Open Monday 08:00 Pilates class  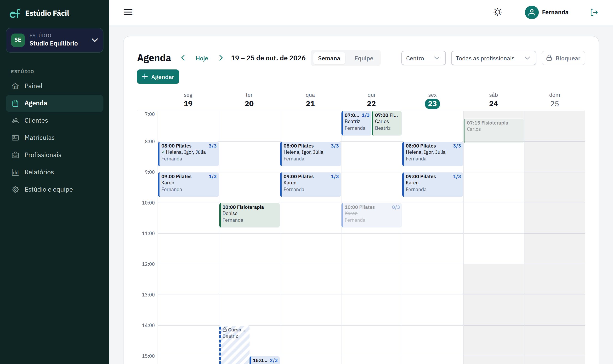(188, 154)
